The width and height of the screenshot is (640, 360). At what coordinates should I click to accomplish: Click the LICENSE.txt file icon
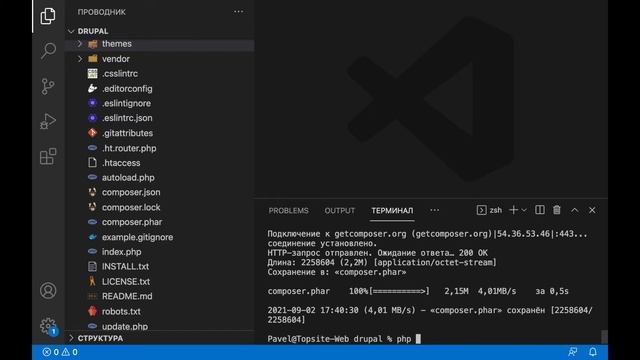point(93,281)
